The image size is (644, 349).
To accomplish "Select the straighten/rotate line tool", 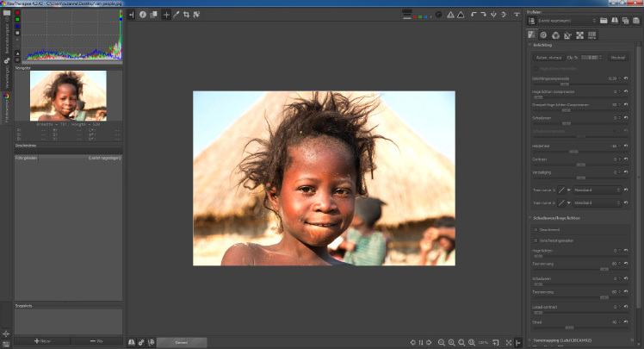I will [197, 15].
